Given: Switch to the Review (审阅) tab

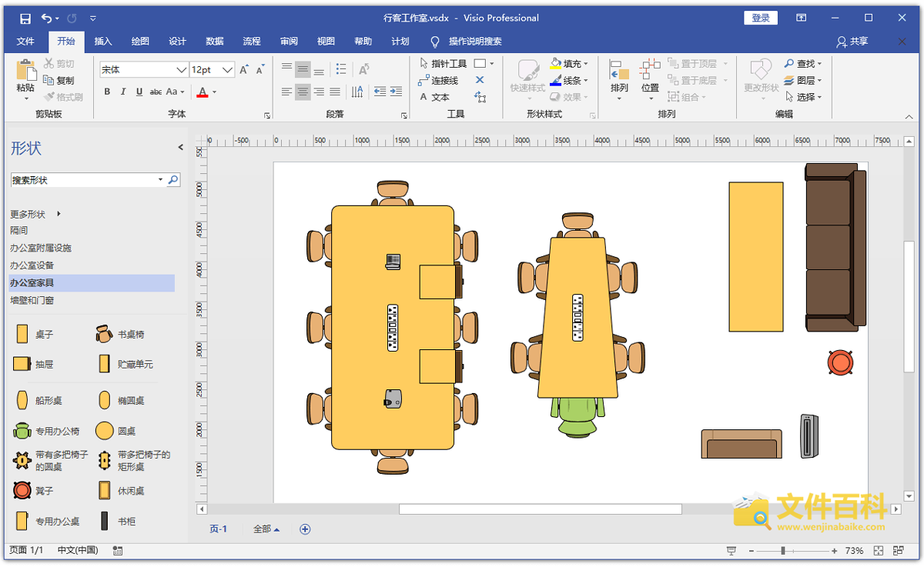Looking at the screenshot, I should 289,42.
